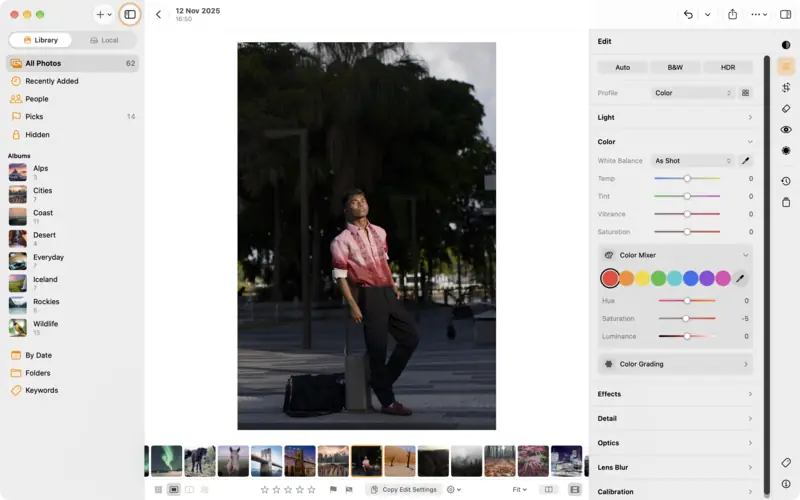Open the Iceland album
Screen dimensions: 800x500
pyautogui.click(x=72, y=283)
